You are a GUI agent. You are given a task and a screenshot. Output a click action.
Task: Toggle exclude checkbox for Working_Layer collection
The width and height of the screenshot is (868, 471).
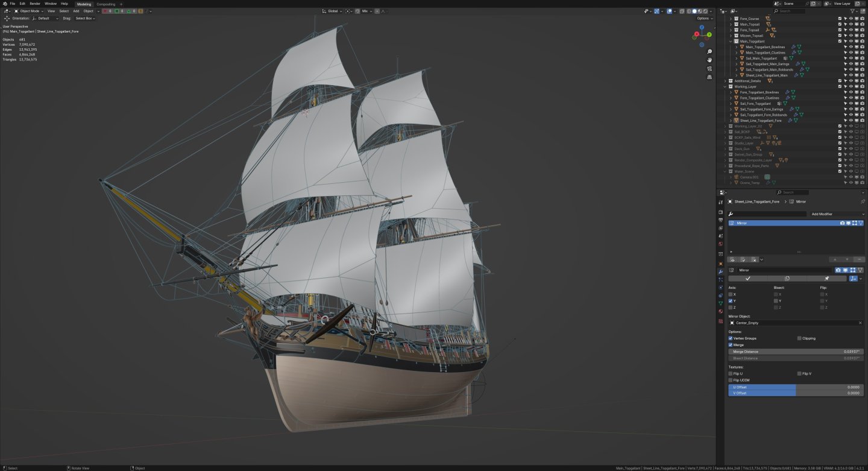coord(840,86)
